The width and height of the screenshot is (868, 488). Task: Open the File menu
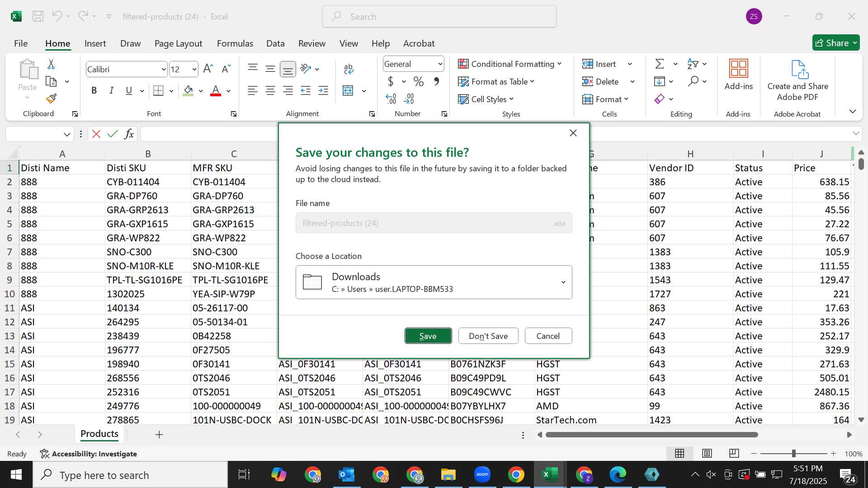pos(21,43)
